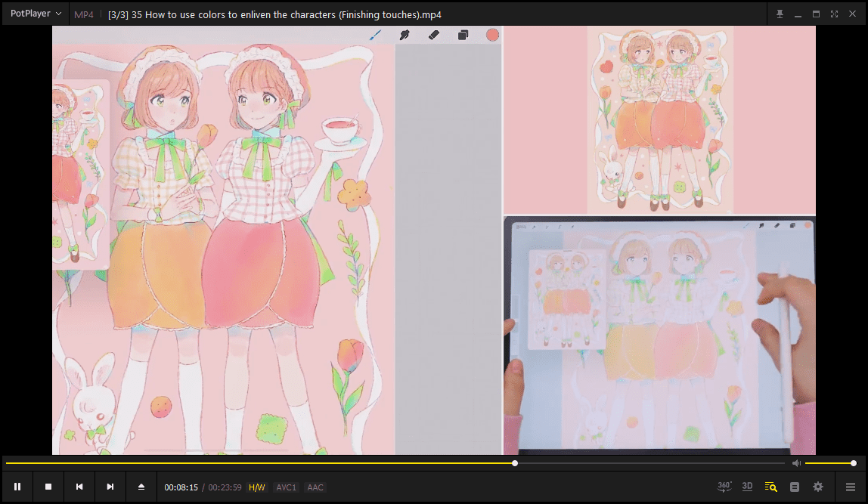Screen dimensions: 868x504
Task: Click the total duration 00:23:59
Action: [x=225, y=487]
